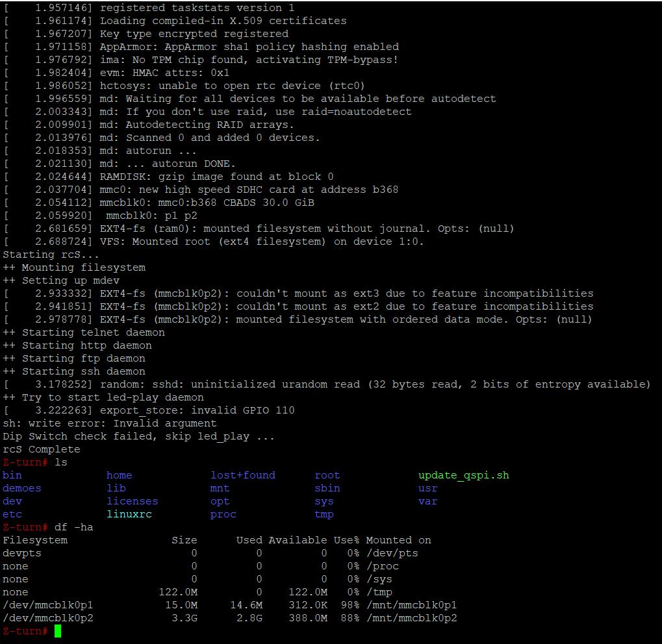This screenshot has height=644, width=662.
Task: Click the 'etc' directory entry
Action: (x=12, y=514)
